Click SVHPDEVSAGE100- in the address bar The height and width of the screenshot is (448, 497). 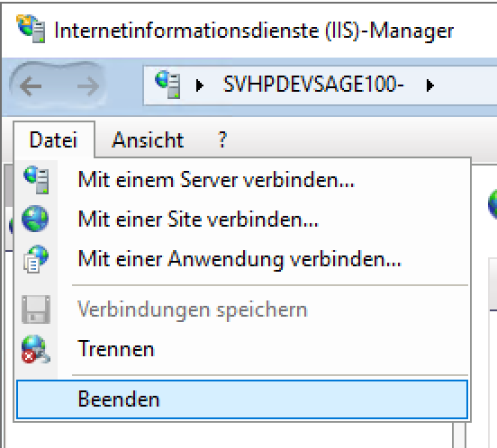click(x=313, y=85)
